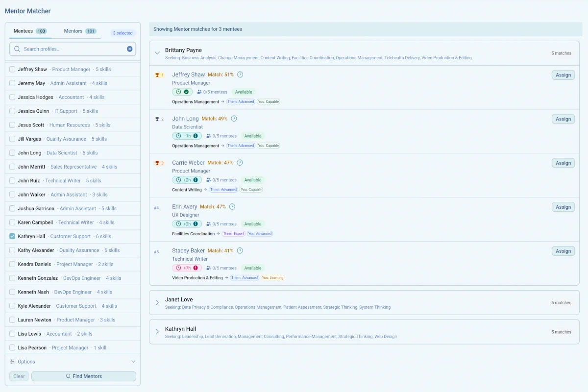Open match info for John Long
Image resolution: width=588 pixels, height=392 pixels.
[x=234, y=119]
